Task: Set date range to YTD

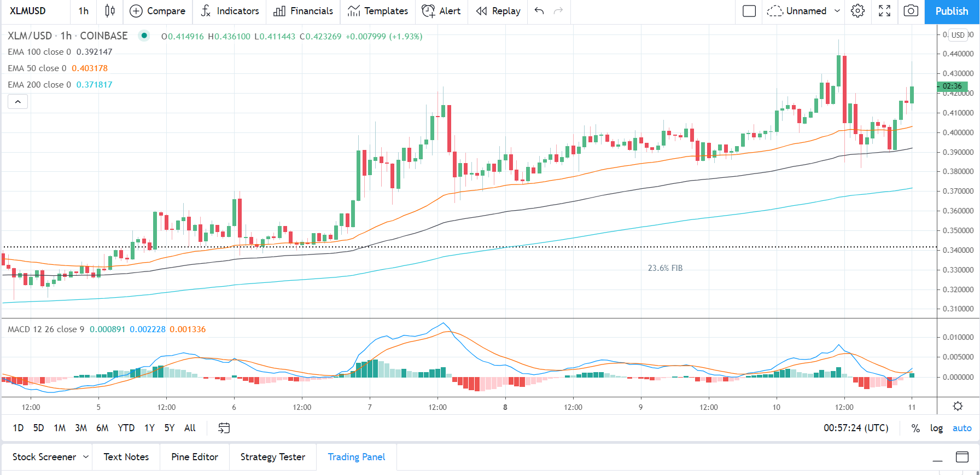Action: (126, 428)
